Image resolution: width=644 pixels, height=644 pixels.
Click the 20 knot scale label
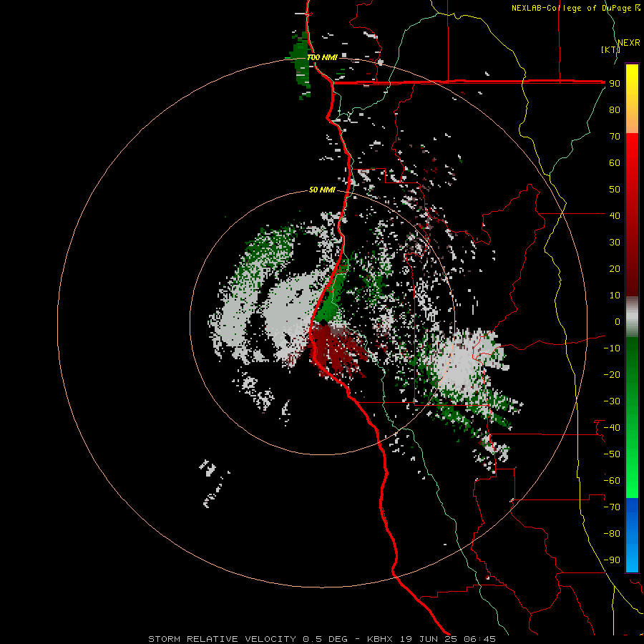click(615, 269)
